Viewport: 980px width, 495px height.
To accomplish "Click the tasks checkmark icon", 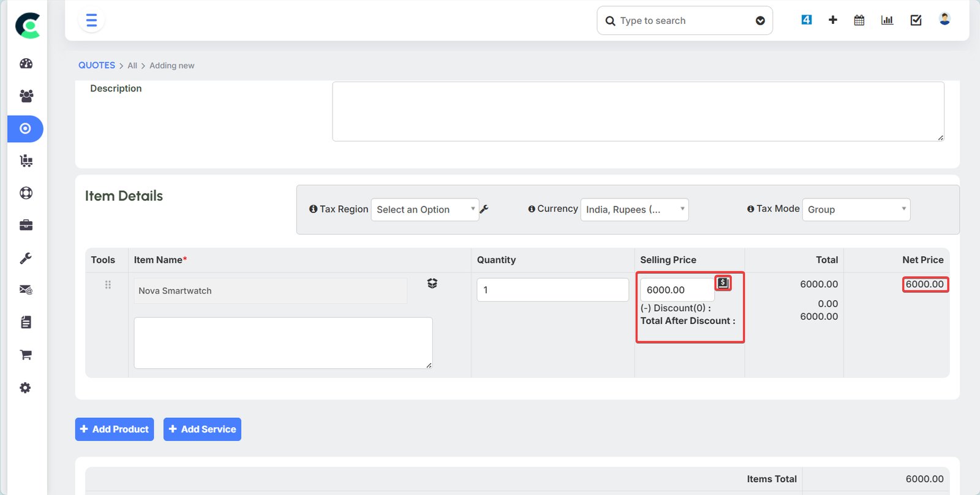I will 916,20.
